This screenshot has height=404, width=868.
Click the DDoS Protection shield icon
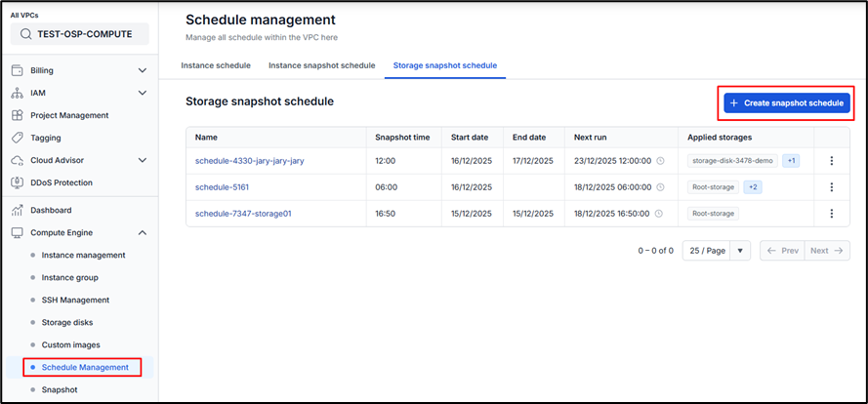click(x=17, y=182)
